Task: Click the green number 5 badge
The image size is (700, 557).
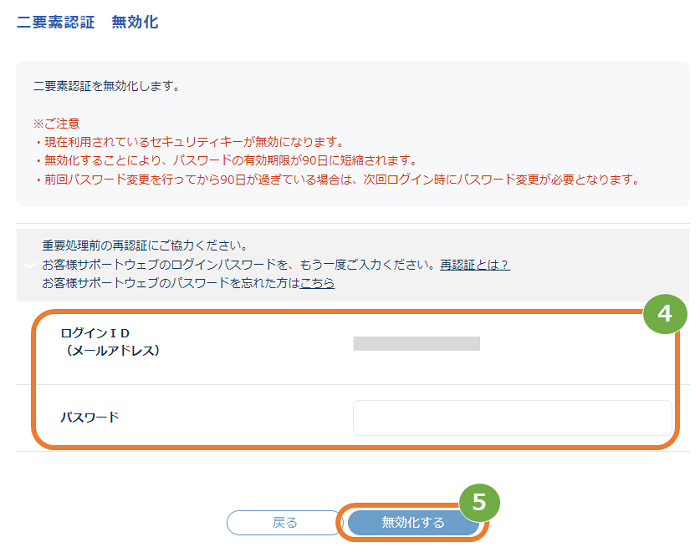Action: coord(479,503)
